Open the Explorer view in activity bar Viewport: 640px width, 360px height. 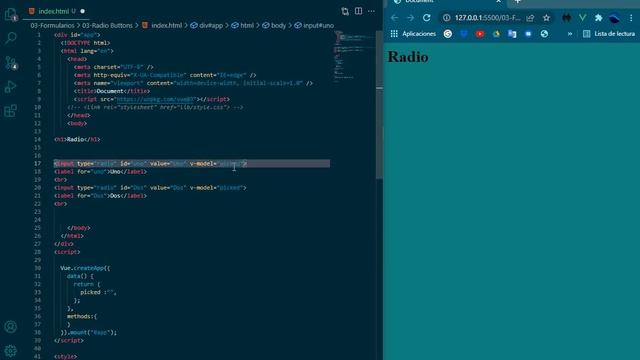tap(11, 15)
